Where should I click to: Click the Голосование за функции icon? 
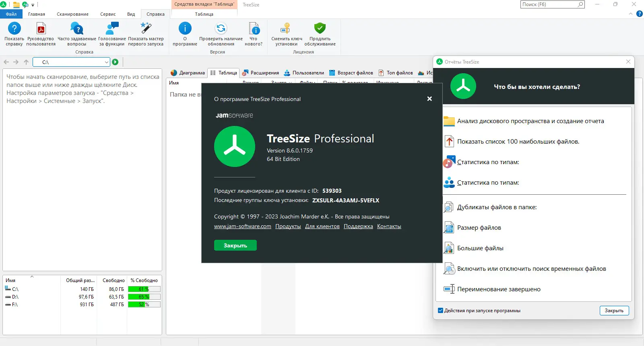click(x=112, y=29)
